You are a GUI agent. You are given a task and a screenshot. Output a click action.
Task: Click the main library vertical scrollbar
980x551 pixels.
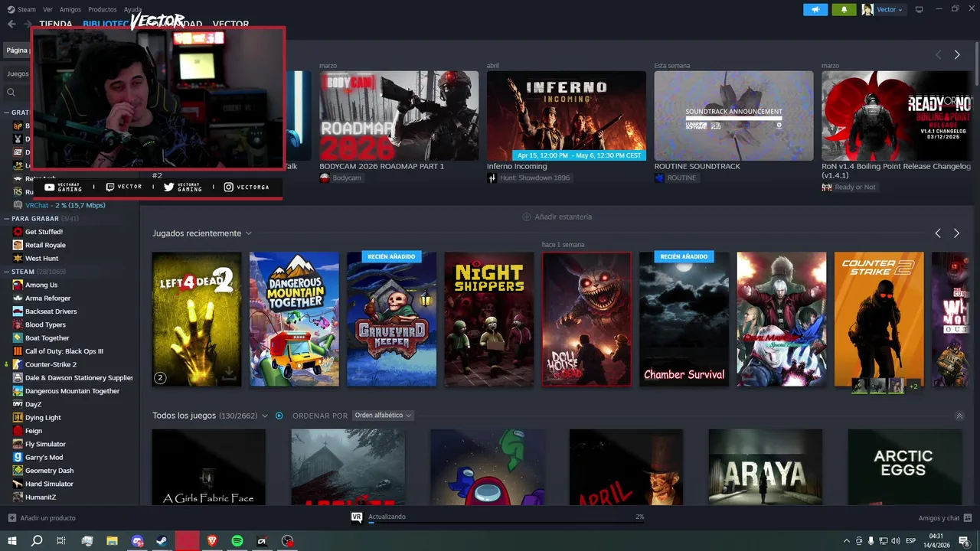tap(975, 64)
